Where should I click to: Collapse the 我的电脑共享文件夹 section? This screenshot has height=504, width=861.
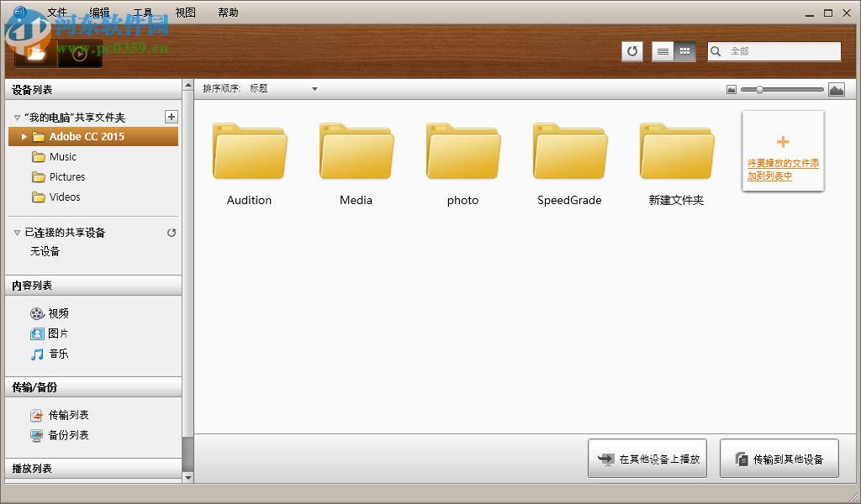(18, 117)
